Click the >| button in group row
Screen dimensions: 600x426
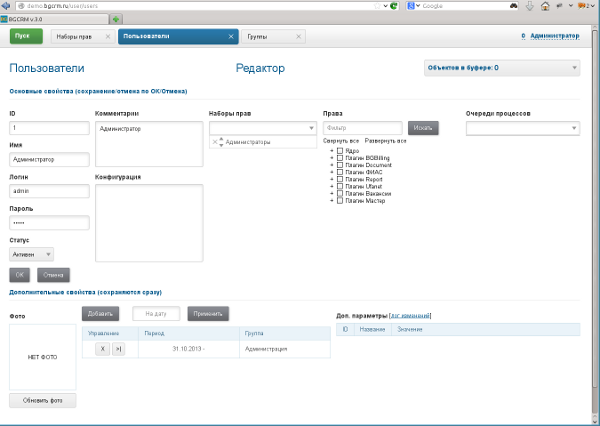tap(117, 349)
